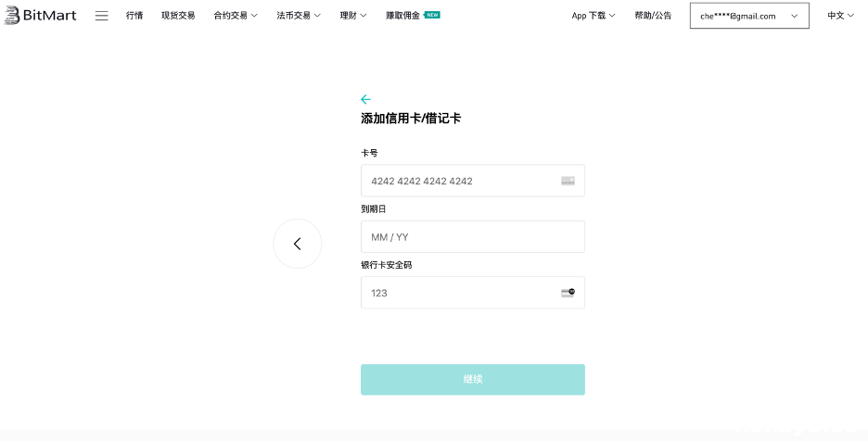Expand the 合约交易 dropdown menu
The height and width of the screenshot is (441, 868).
pyautogui.click(x=236, y=16)
